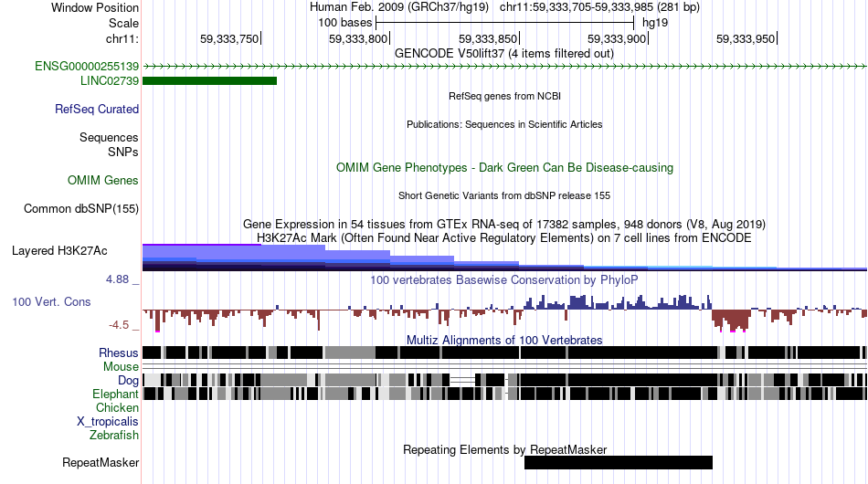This screenshot has height=484, width=868.
Task: Click the RefSeq genes from NCBI title
Action: click(504, 96)
